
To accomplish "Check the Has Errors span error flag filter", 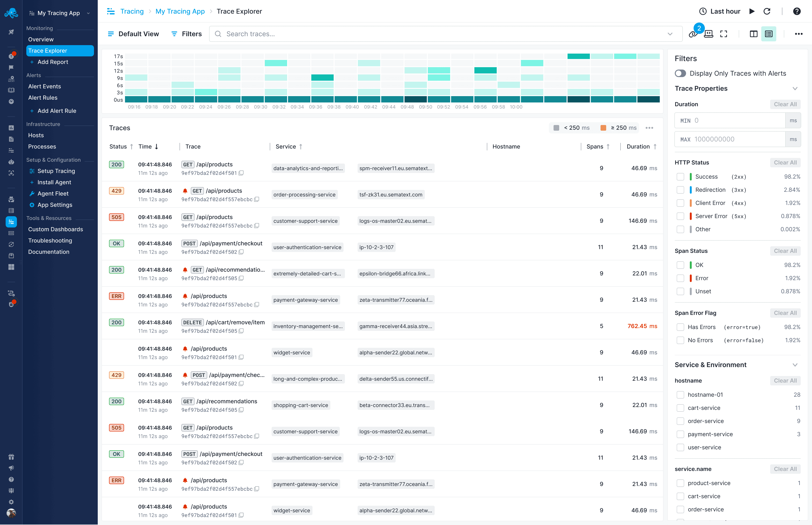I will coord(680,327).
